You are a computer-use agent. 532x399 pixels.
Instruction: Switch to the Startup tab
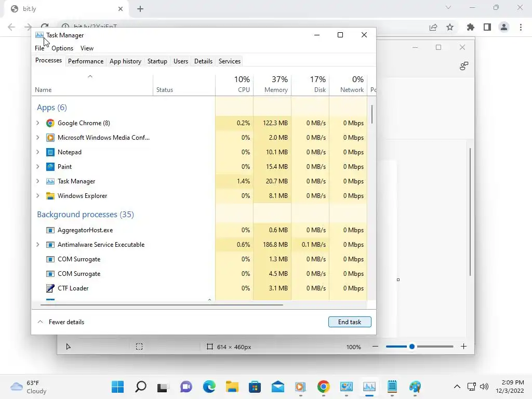[x=157, y=61]
